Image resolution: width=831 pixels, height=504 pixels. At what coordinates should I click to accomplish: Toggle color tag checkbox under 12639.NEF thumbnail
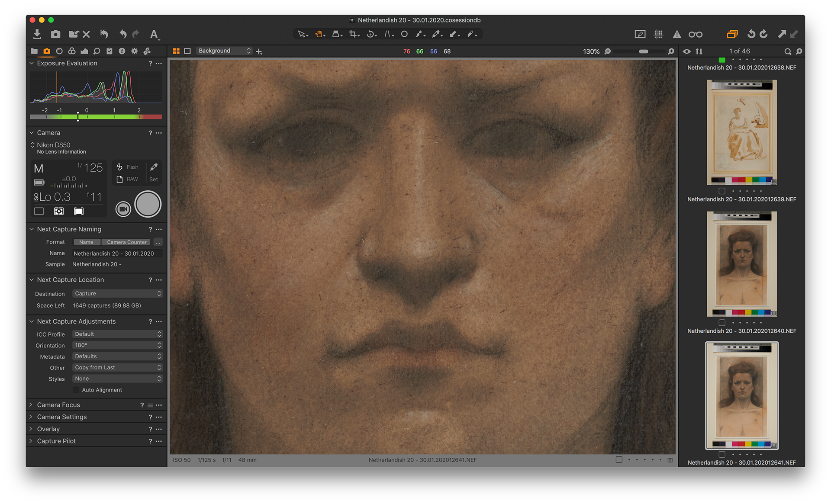(x=722, y=191)
